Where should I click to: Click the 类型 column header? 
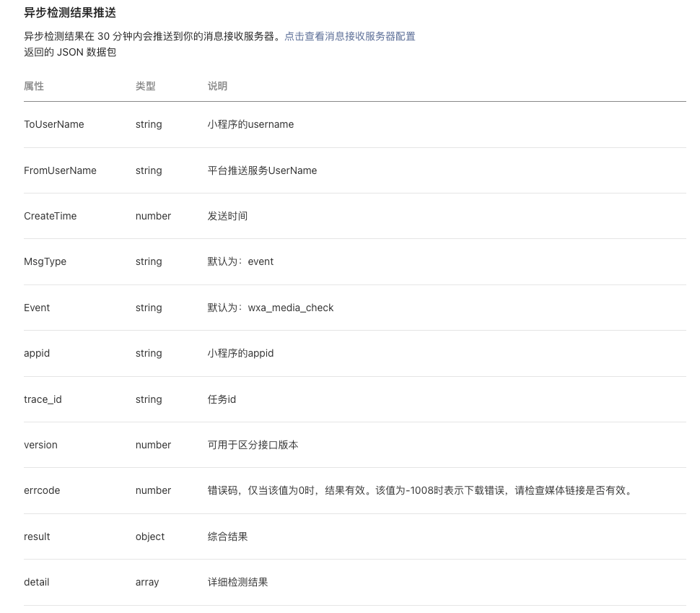pos(146,86)
